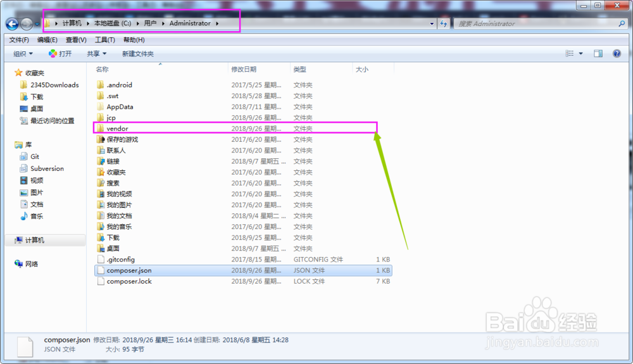Open the 组织 dropdown in the toolbar
The height and width of the screenshot is (364, 633).
(x=23, y=54)
